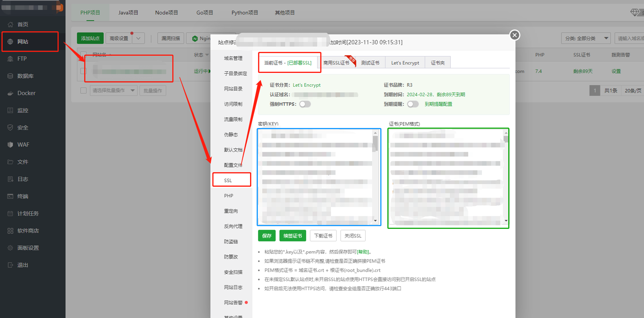Click the home icon in sidebar
The height and width of the screenshot is (318, 644).
point(10,24)
